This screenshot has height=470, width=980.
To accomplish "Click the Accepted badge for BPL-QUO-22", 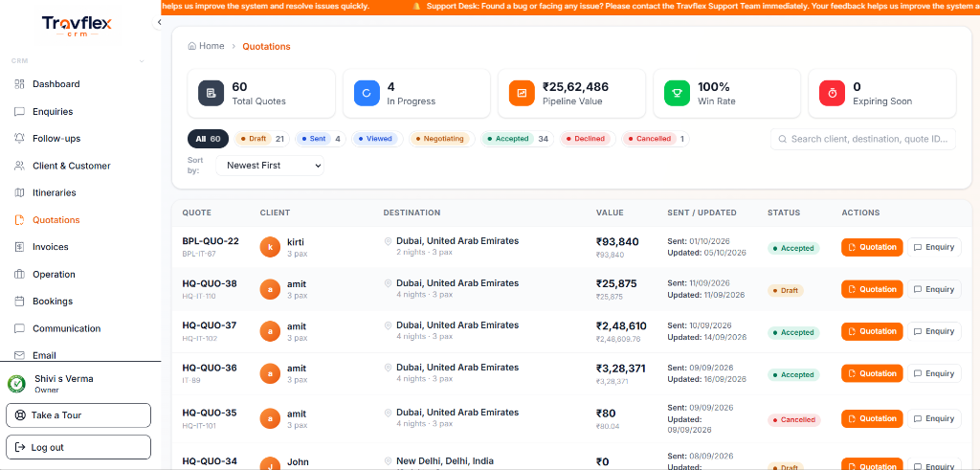I will click(793, 248).
